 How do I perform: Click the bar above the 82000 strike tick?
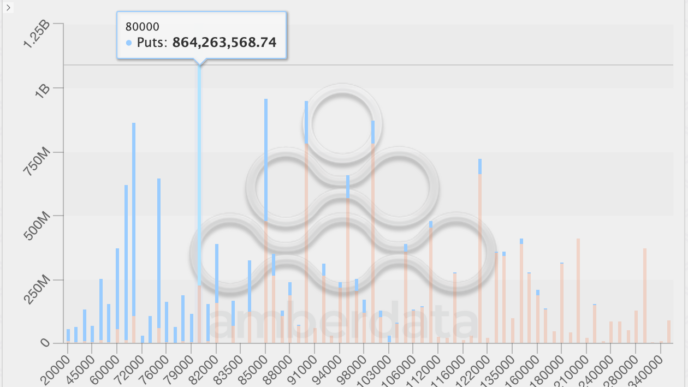(217, 294)
